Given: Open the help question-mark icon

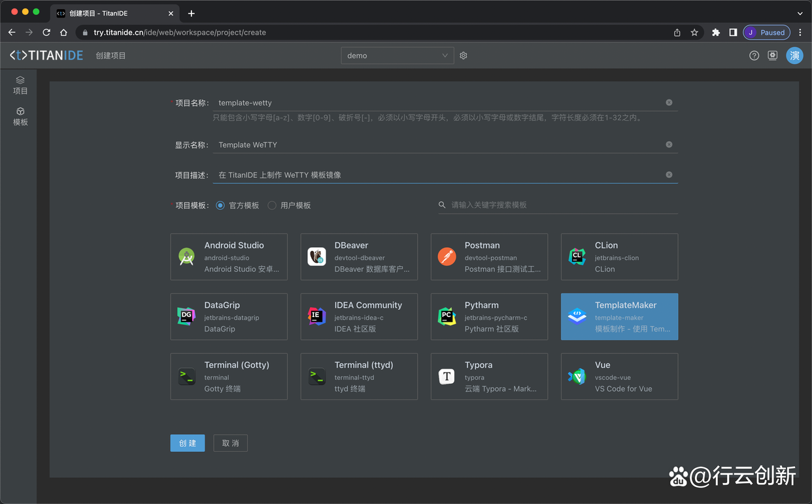Looking at the screenshot, I should pyautogui.click(x=754, y=56).
